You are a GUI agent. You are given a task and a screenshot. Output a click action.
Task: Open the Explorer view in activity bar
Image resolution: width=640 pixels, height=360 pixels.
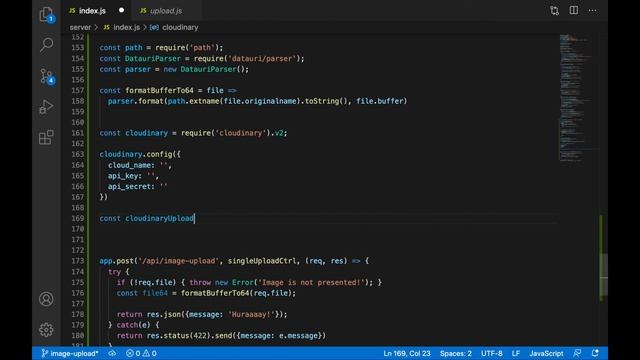(x=47, y=15)
